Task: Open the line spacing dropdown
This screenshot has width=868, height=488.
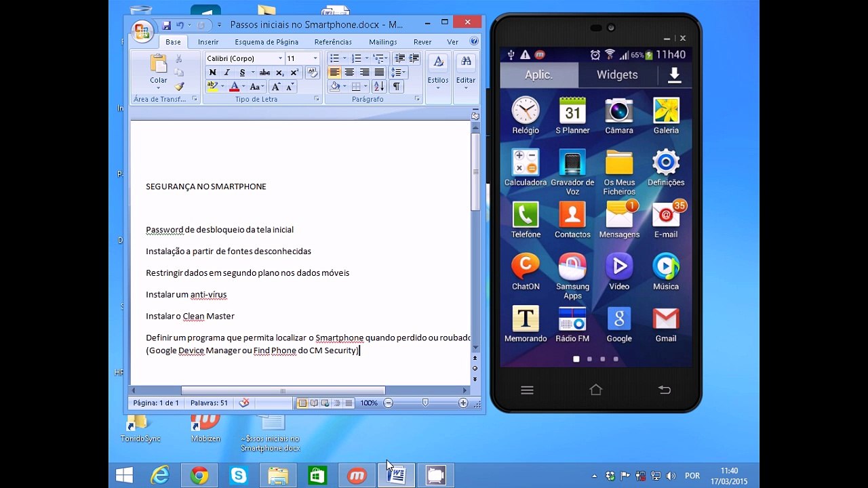Action: pyautogui.click(x=399, y=73)
